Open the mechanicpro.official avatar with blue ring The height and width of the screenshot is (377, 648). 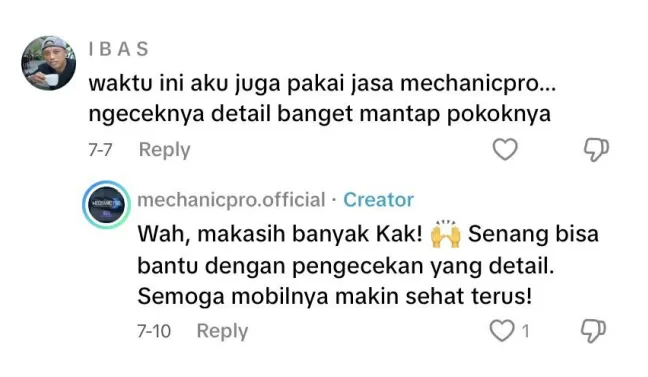click(x=107, y=205)
